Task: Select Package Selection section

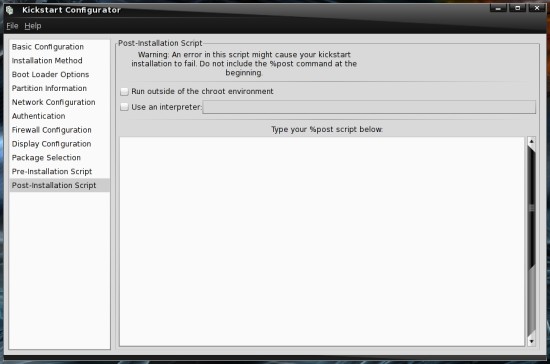Action: 59,157
